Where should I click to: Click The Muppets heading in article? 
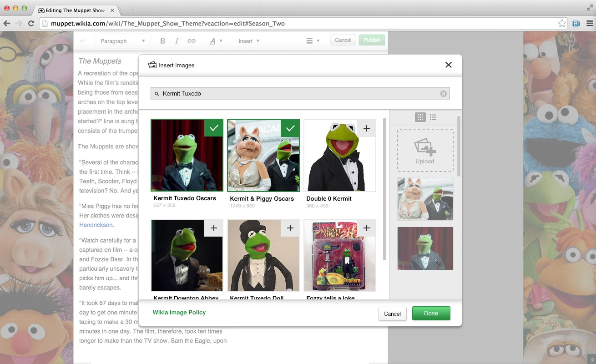(x=100, y=61)
